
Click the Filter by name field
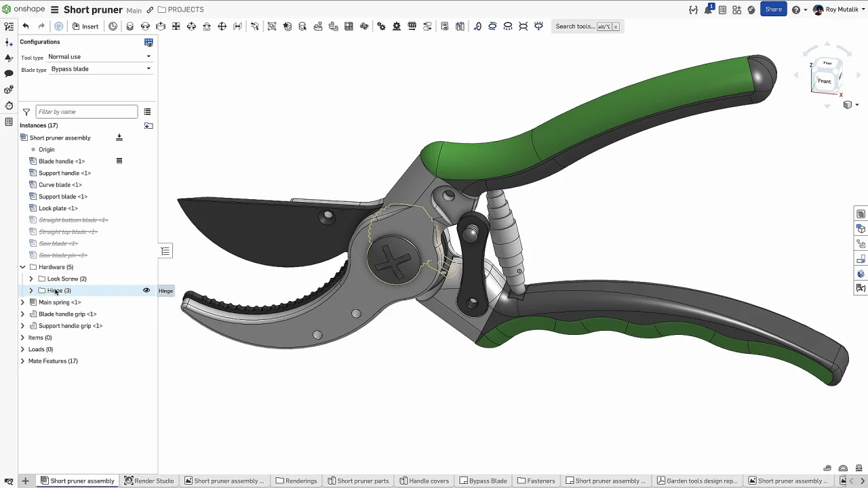[x=86, y=112]
